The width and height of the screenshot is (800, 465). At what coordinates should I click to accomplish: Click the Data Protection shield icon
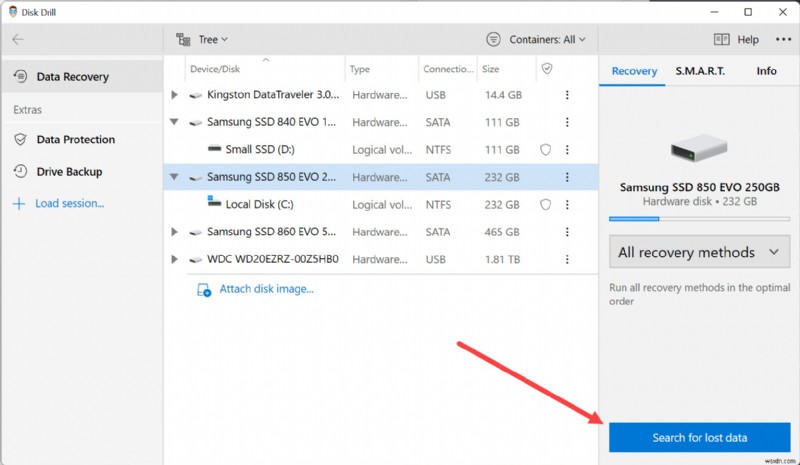20,139
